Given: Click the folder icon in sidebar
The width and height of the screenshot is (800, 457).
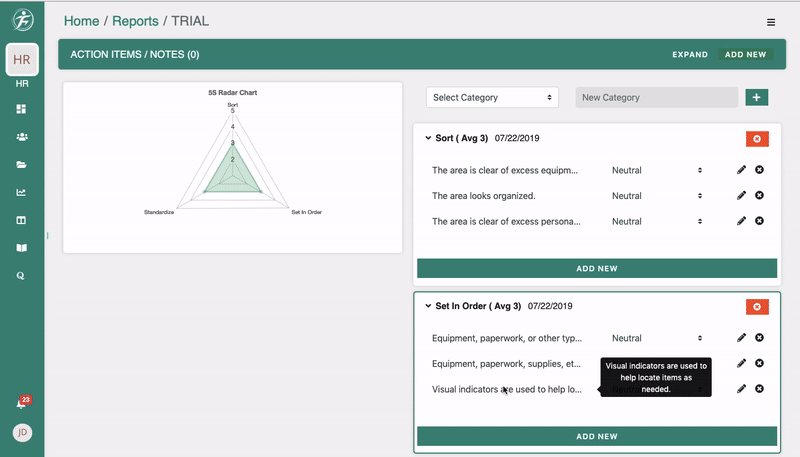Looking at the screenshot, I should (21, 165).
